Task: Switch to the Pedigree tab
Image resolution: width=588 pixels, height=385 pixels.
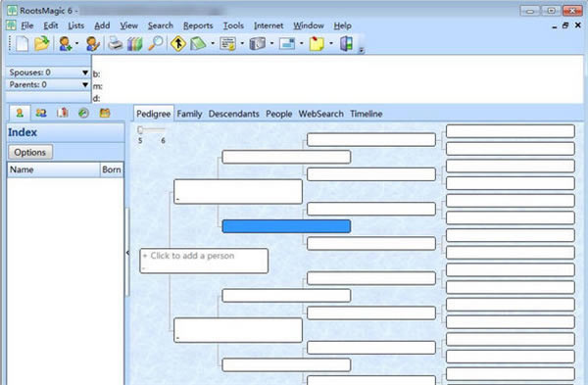Action: coord(154,114)
